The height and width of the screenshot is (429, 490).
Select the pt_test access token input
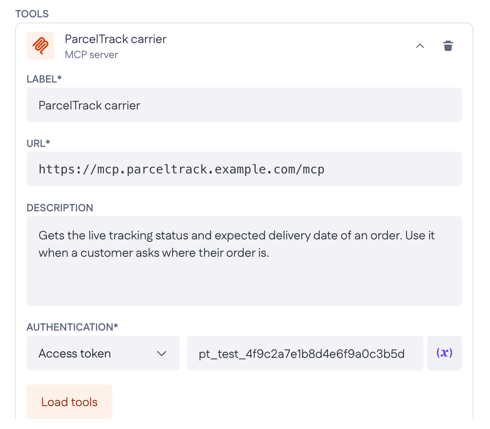pos(305,353)
